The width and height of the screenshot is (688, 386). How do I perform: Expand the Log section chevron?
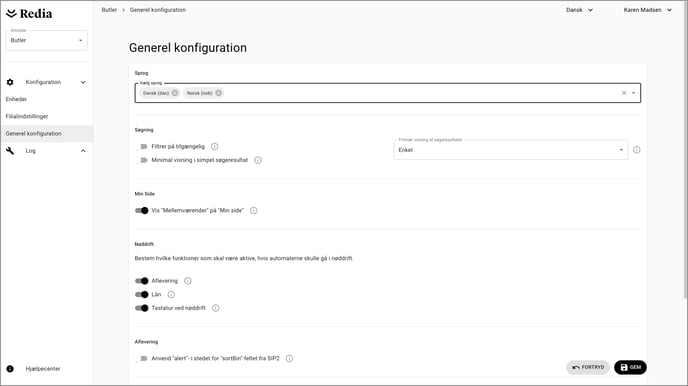click(83, 150)
